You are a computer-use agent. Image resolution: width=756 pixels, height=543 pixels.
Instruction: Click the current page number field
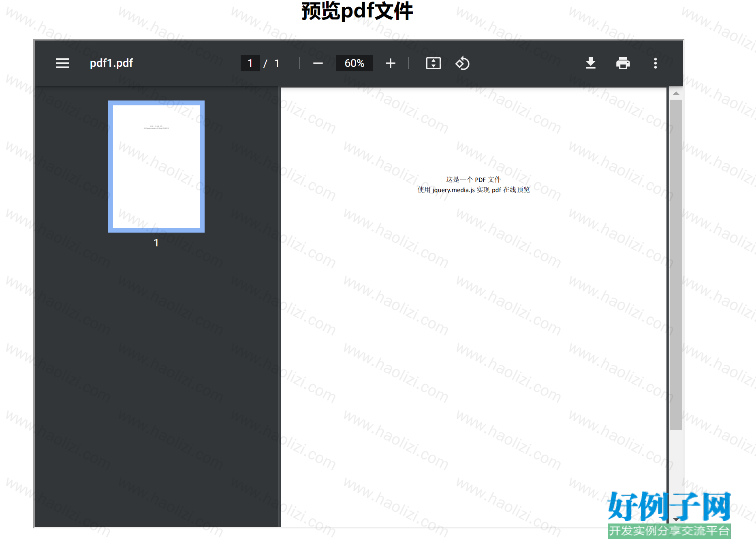250,63
